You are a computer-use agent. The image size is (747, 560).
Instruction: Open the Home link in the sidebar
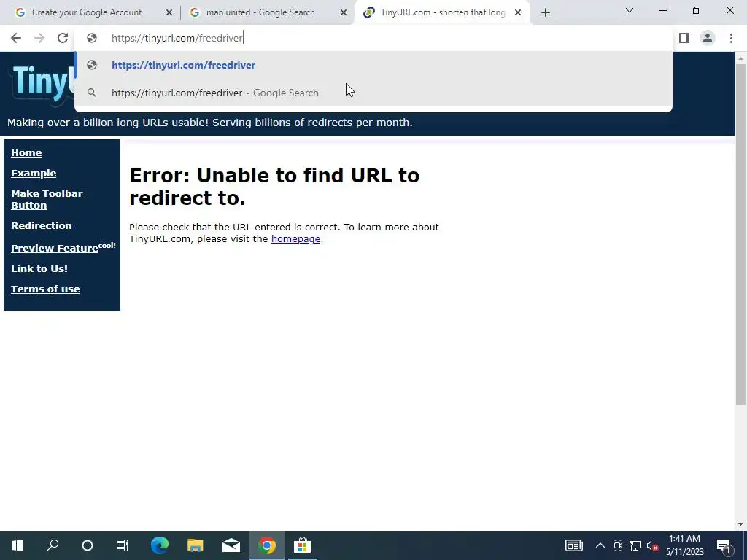tap(26, 153)
